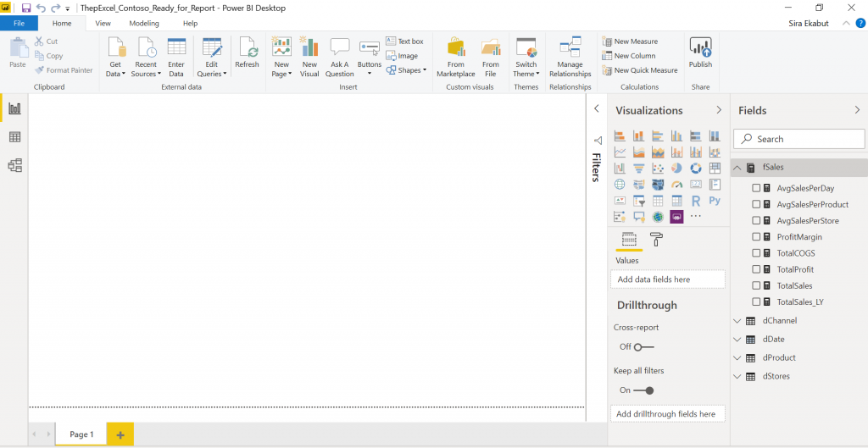Open the Shapes dropdown

[407, 70]
